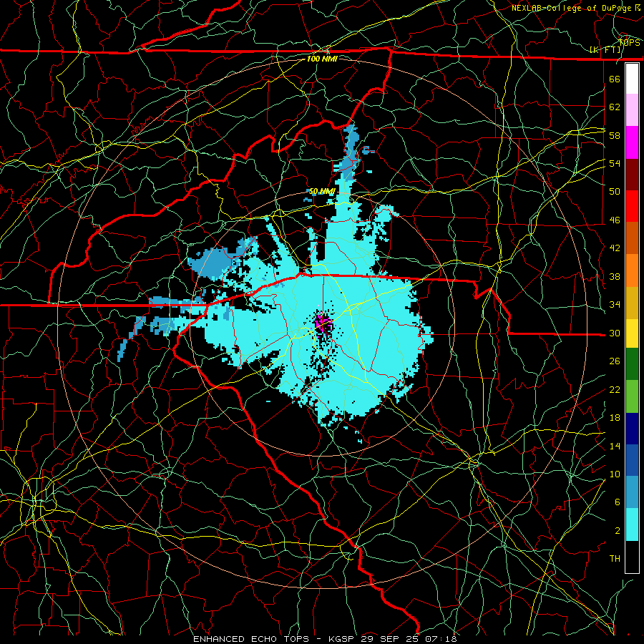
Task: Click the dark green legend band
Action: (x=632, y=364)
